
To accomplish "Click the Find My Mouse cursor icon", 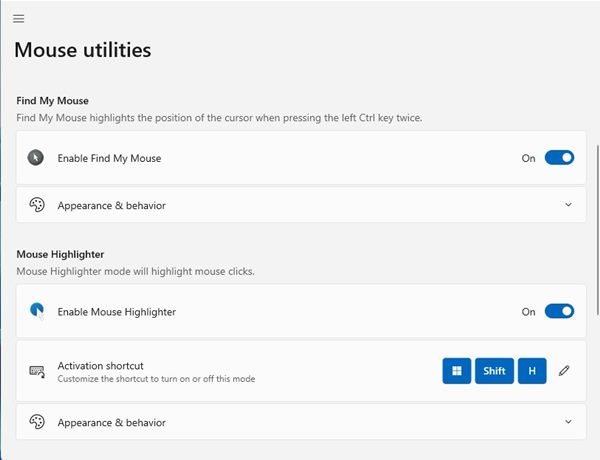I will click(x=36, y=158).
